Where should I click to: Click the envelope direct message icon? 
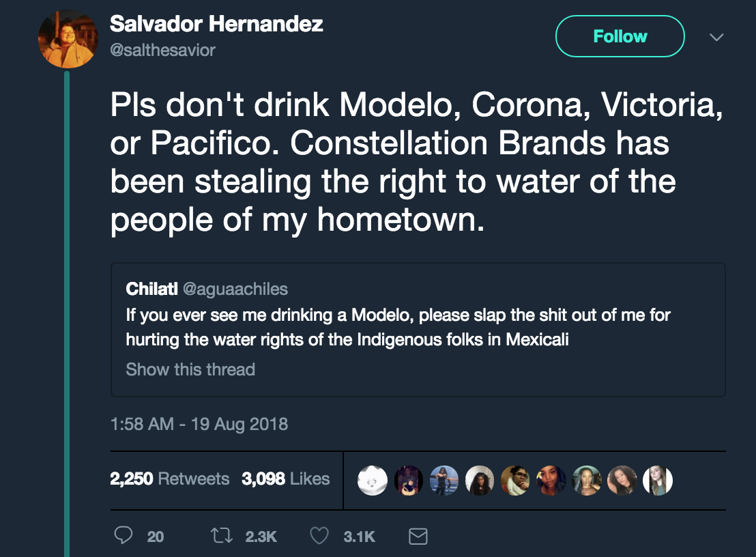coord(418,537)
